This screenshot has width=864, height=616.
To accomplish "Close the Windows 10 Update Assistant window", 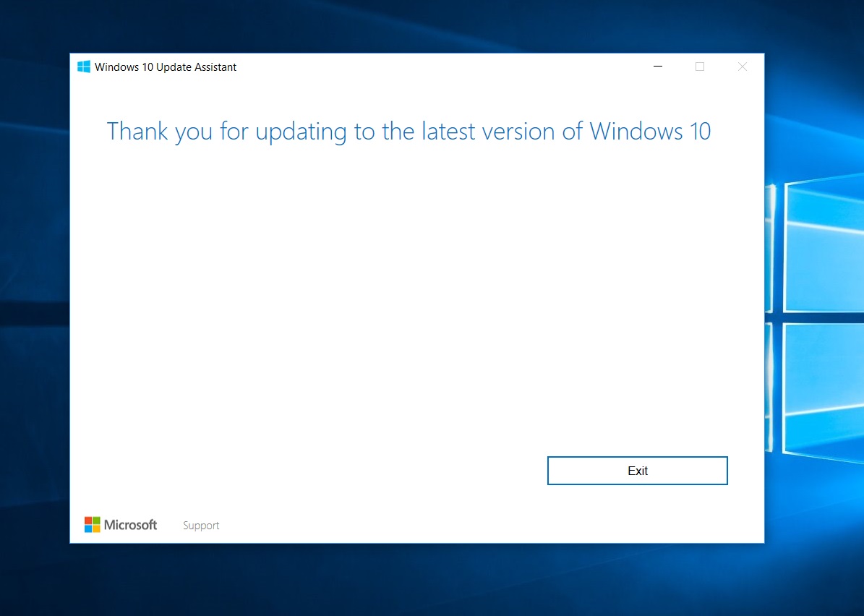I will point(743,67).
